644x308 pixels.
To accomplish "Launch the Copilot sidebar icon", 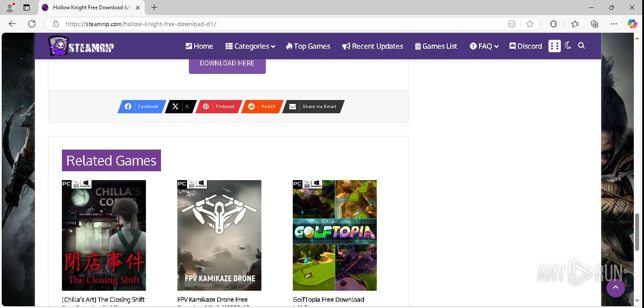I will coord(632,24).
